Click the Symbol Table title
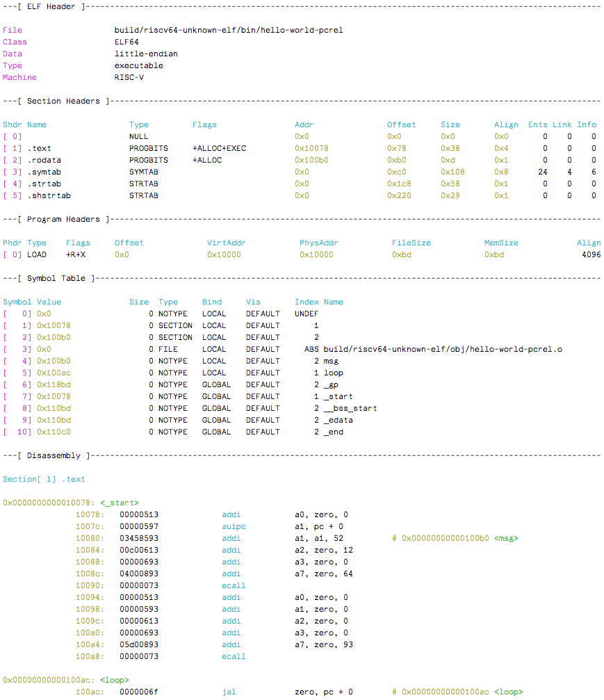 pos(56,279)
